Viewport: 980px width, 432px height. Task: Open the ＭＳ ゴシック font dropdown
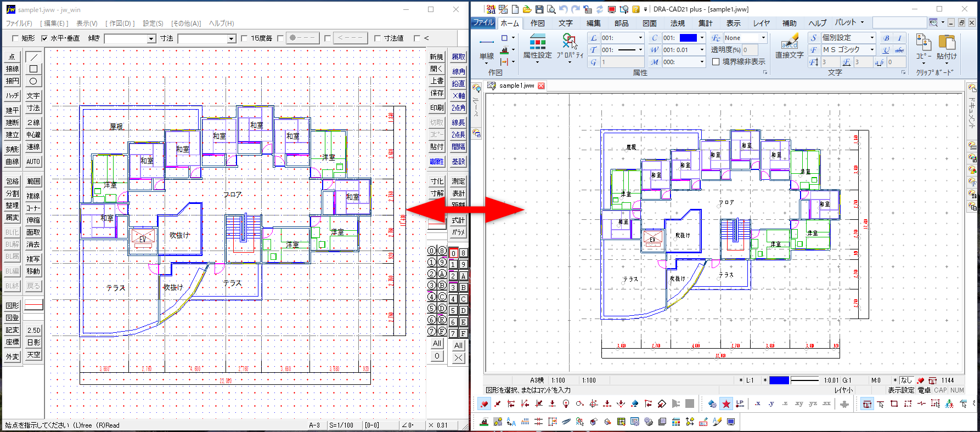coord(872,50)
